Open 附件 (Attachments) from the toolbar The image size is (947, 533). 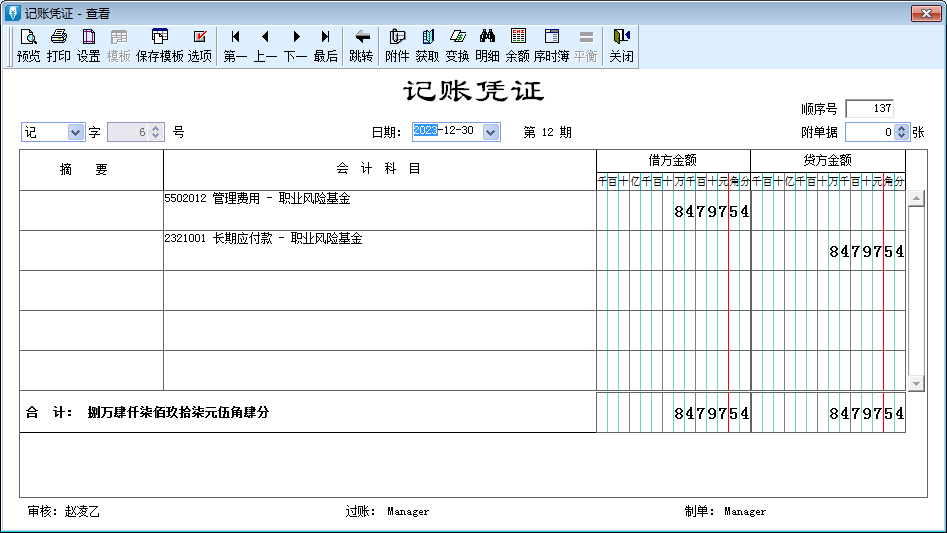pyautogui.click(x=397, y=45)
